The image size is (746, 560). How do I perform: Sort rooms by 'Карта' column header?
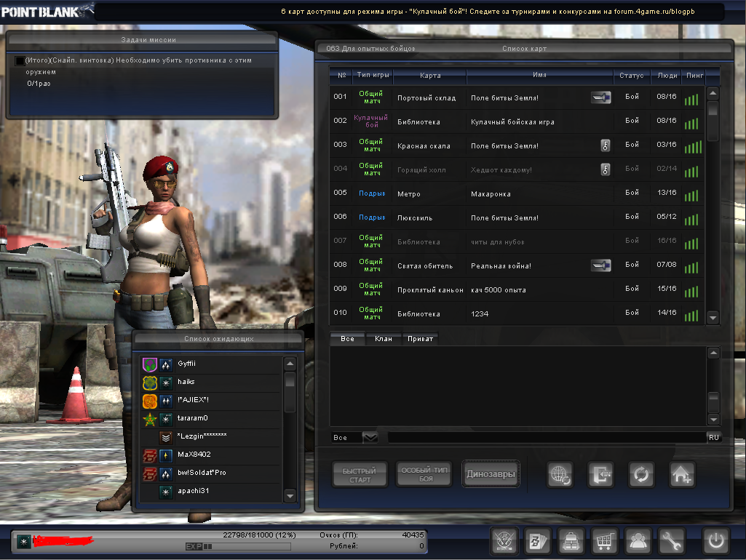point(430,75)
